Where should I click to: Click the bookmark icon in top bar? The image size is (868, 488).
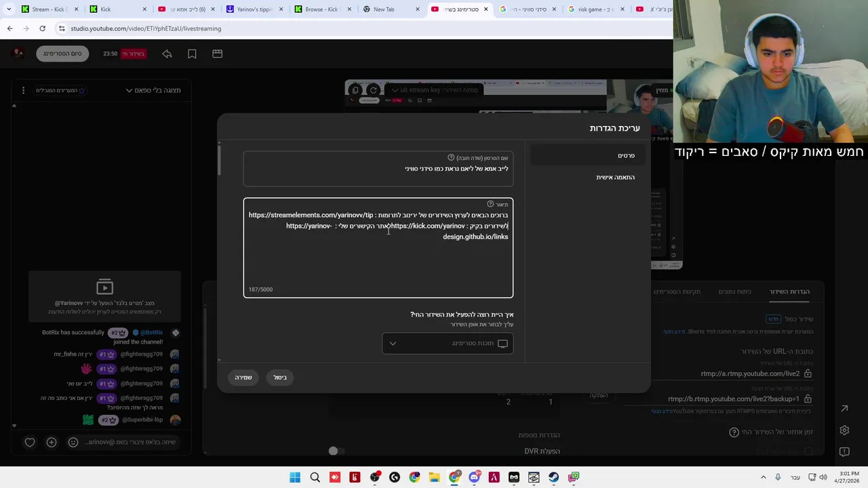click(x=192, y=54)
